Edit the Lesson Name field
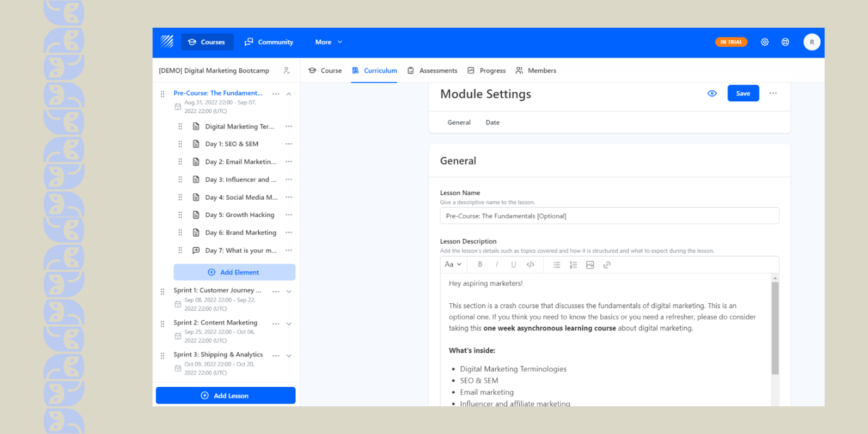This screenshot has height=434, width=868. point(609,216)
